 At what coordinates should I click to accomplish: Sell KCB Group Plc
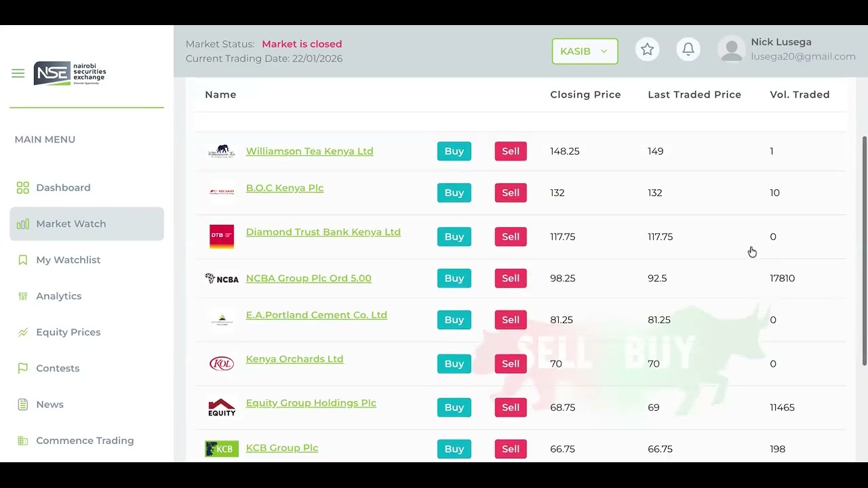(511, 449)
